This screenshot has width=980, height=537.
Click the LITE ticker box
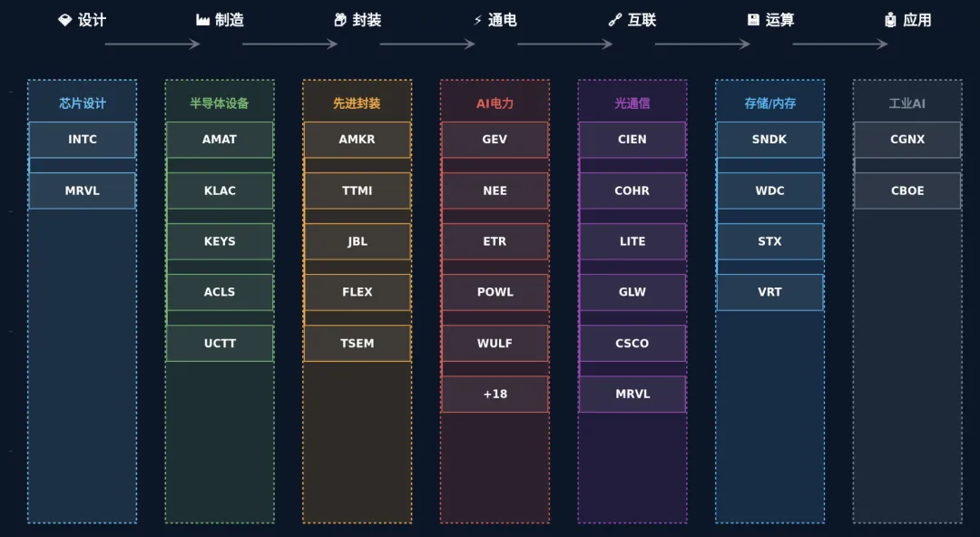632,241
